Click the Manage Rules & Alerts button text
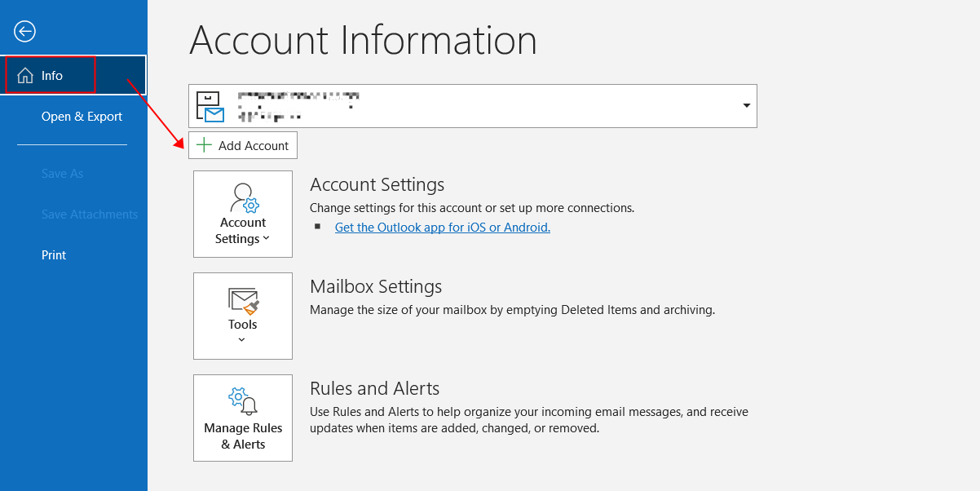 pos(243,436)
